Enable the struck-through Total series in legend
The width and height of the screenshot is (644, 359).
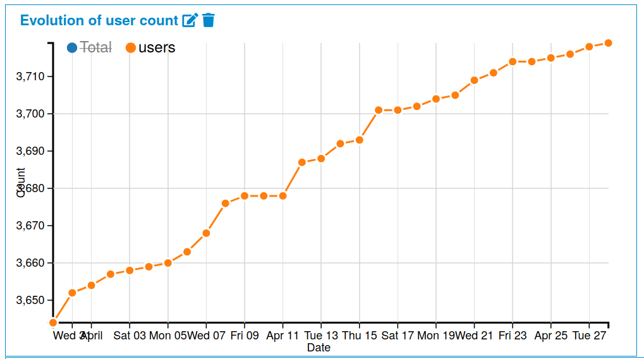click(x=89, y=47)
